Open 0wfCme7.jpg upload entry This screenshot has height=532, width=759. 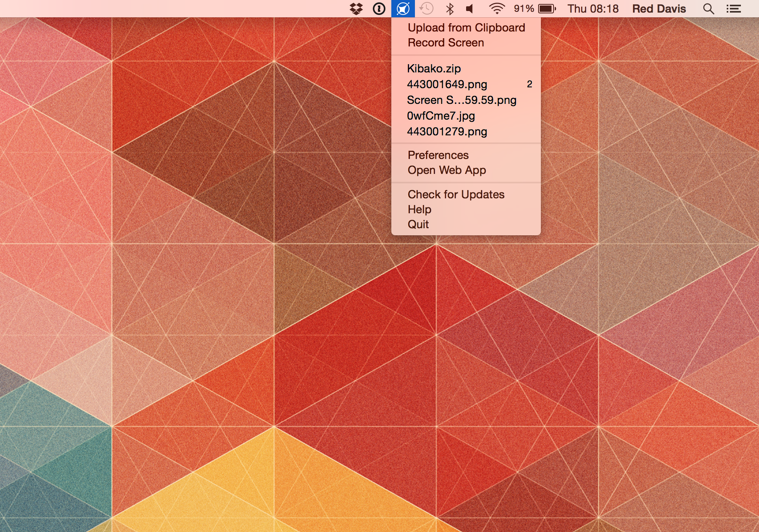(441, 116)
